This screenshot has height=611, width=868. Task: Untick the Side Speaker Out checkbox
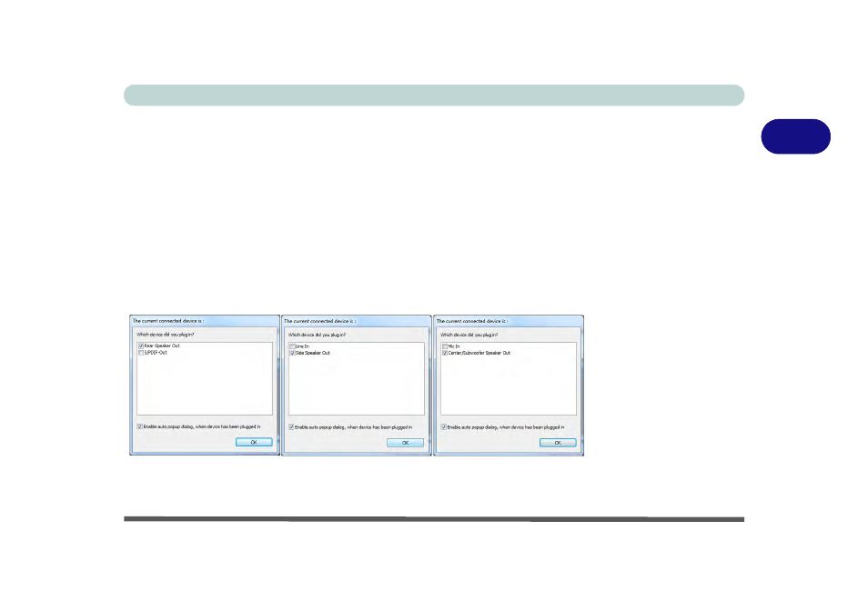point(292,353)
